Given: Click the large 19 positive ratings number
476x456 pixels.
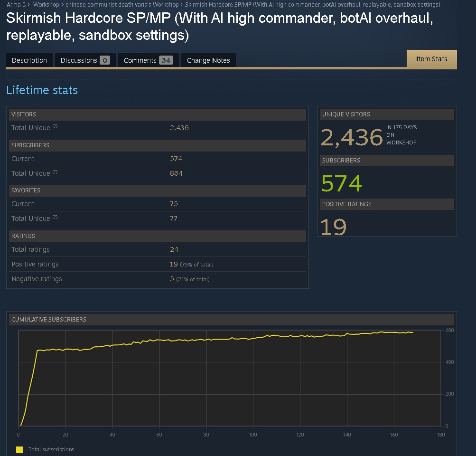Looking at the screenshot, I should (334, 227).
